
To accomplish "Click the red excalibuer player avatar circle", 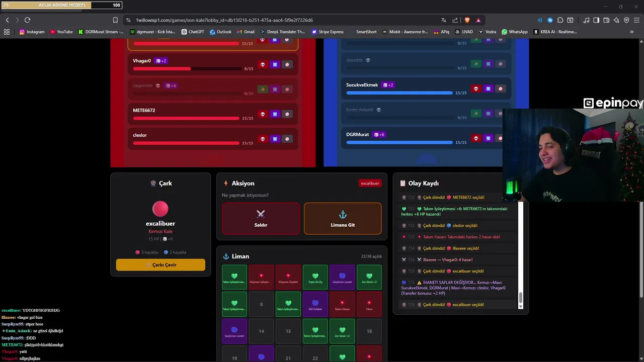I will (160, 209).
